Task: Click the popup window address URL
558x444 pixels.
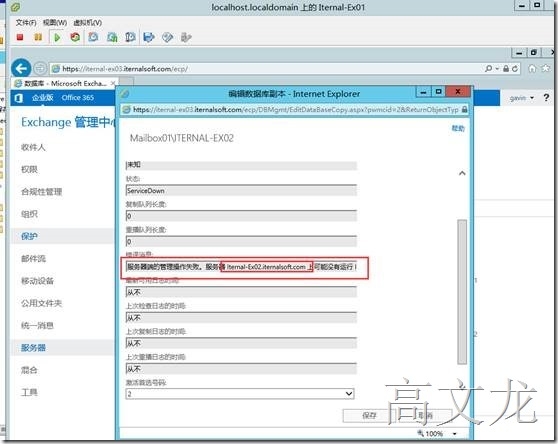Action: pos(296,110)
